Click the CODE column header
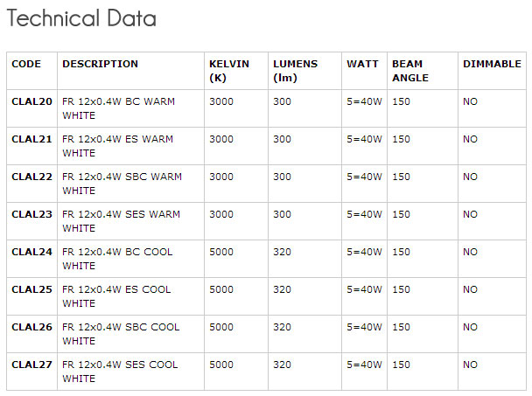Screen dimensions: 532x396 click(x=26, y=64)
